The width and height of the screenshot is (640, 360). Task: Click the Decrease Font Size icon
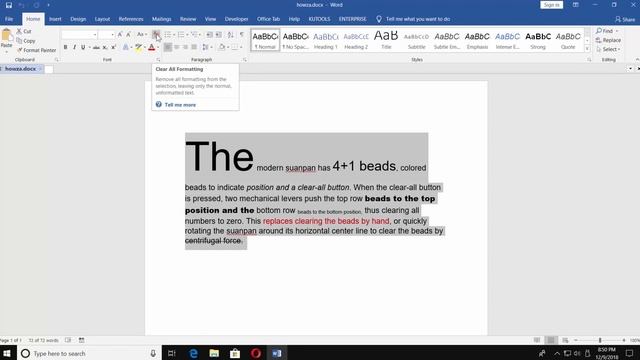[129, 35]
